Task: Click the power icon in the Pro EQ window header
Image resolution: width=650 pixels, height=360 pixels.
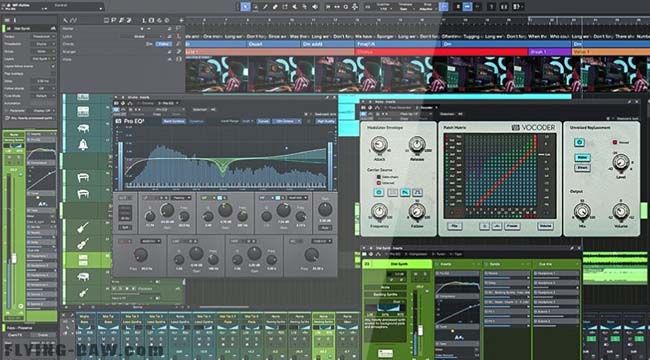Action: [116, 109]
